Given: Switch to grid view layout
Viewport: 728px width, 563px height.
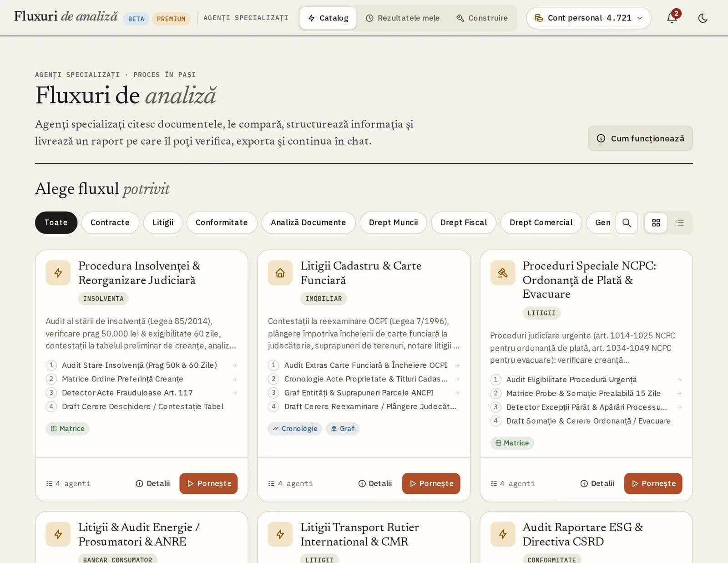Looking at the screenshot, I should [656, 223].
